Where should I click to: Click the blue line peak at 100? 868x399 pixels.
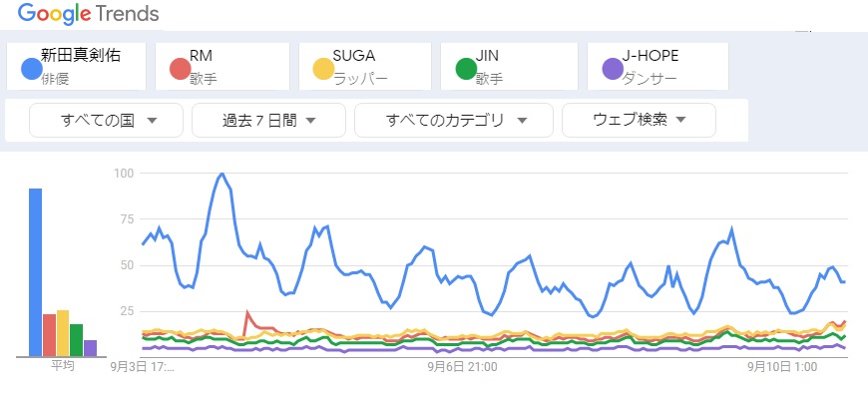point(221,174)
